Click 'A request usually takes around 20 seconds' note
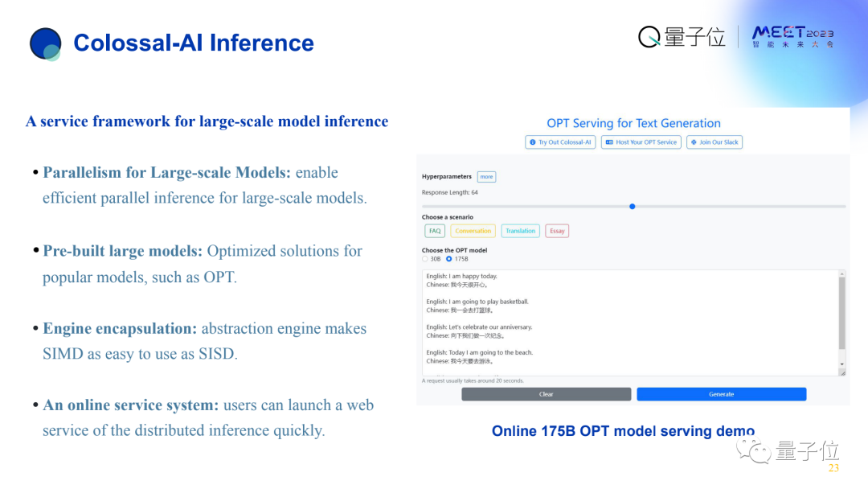The width and height of the screenshot is (868, 489). point(473,381)
